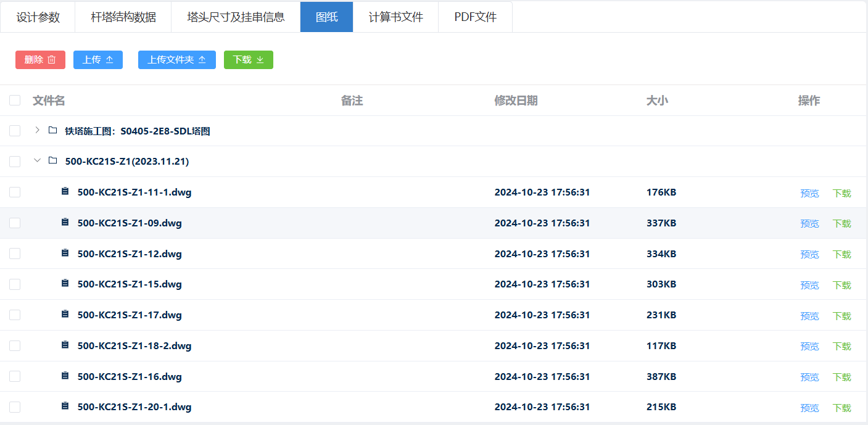The height and width of the screenshot is (425, 868).
Task: Preview 500-KC21S-Z1-18-2.dwg via 预览
Action: pos(809,346)
